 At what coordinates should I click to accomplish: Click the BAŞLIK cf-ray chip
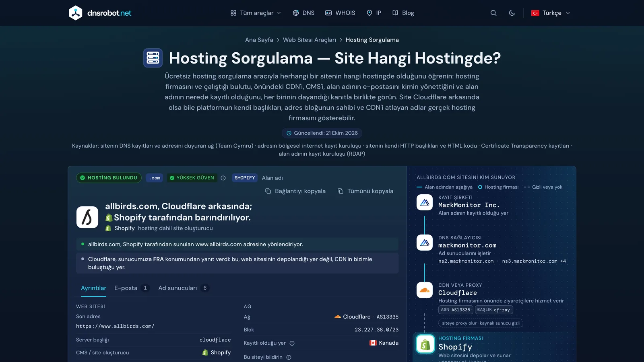coord(494,310)
